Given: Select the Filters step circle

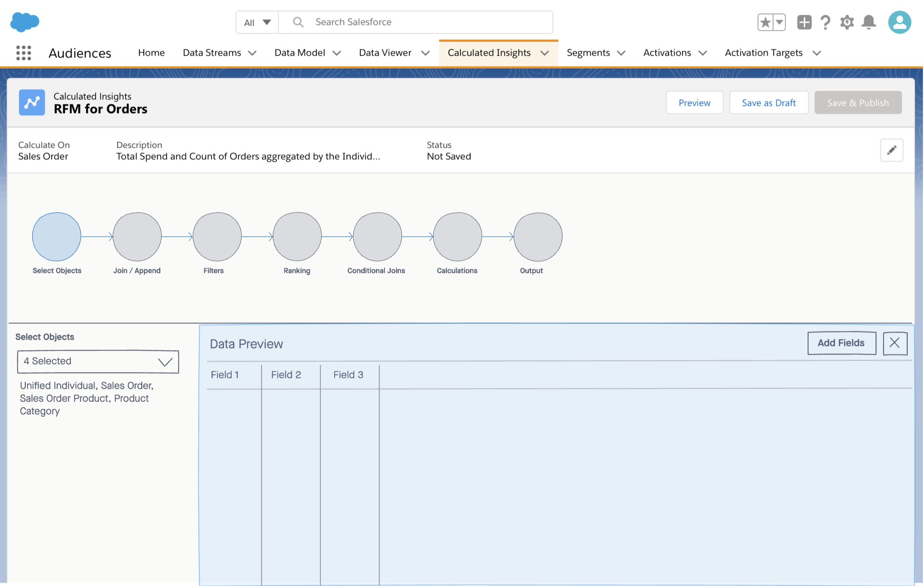Looking at the screenshot, I should (217, 236).
